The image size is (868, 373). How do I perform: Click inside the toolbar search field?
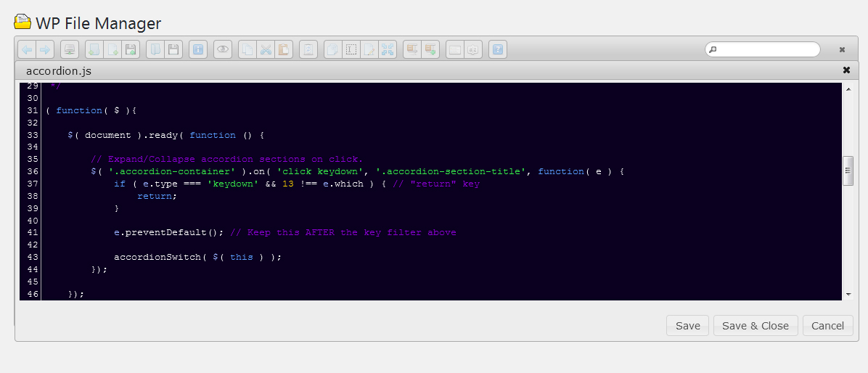pos(766,49)
